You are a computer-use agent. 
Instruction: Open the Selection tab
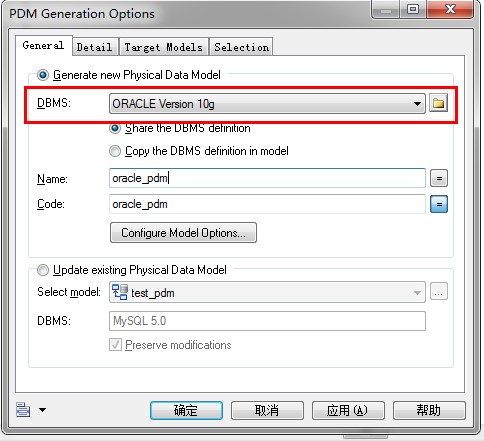[x=242, y=47]
